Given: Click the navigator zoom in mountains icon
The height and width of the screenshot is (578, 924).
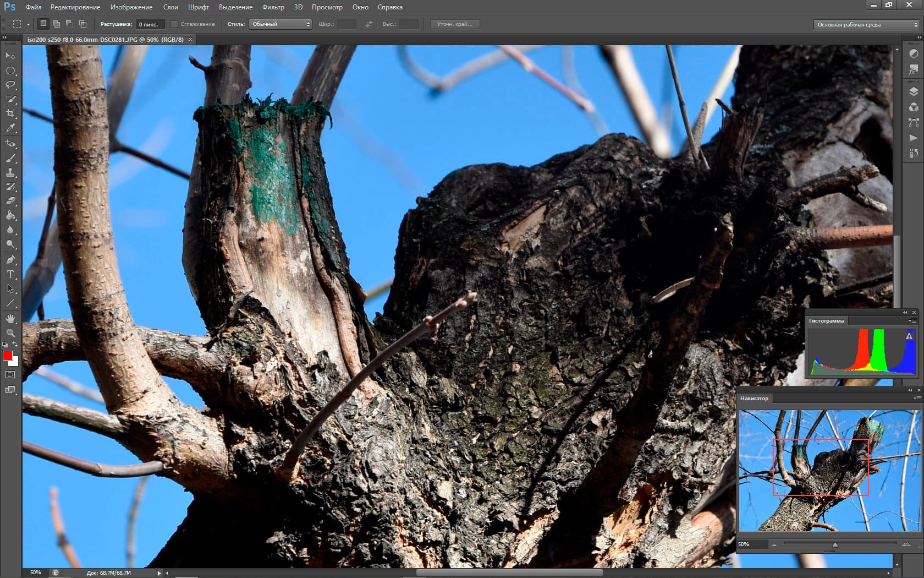Looking at the screenshot, I should [906, 544].
